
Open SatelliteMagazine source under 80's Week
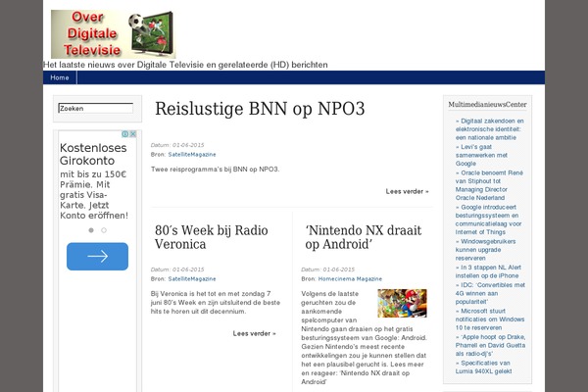click(x=192, y=278)
